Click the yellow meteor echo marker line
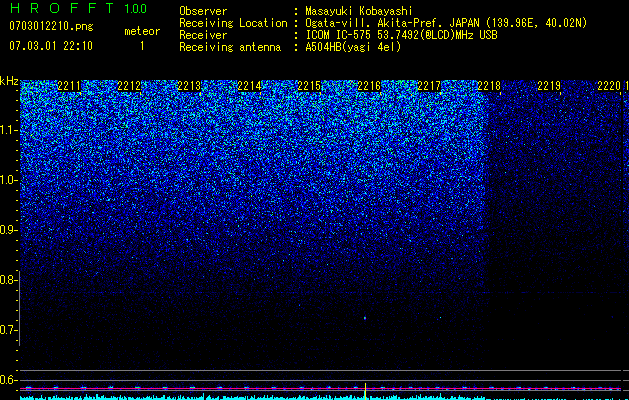This screenshot has width=629, height=400. (x=365, y=391)
